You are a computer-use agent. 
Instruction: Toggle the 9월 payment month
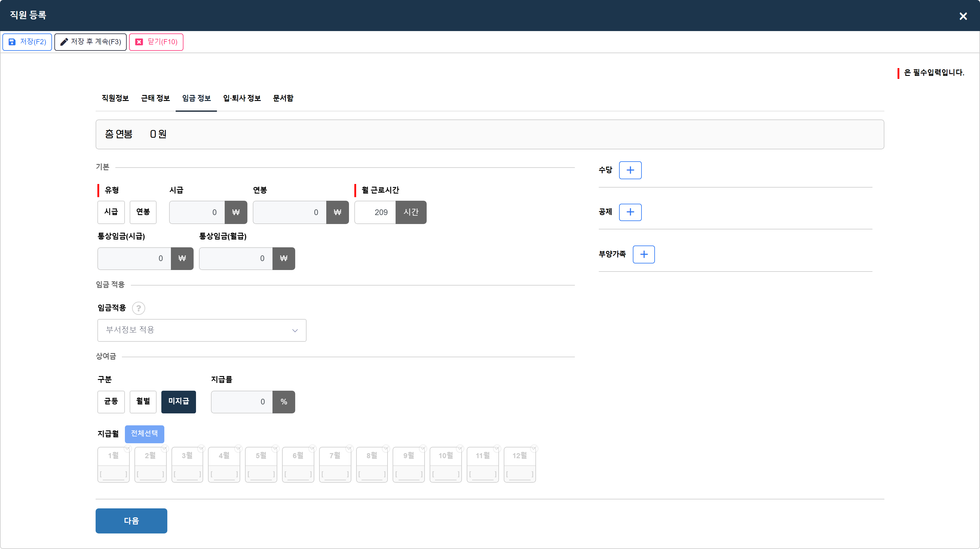pyautogui.click(x=409, y=456)
